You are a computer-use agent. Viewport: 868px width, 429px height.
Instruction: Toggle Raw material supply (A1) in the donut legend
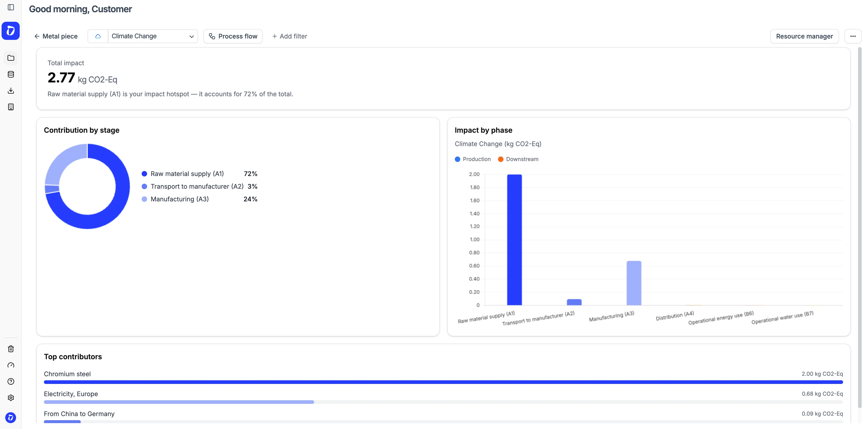[187, 173]
